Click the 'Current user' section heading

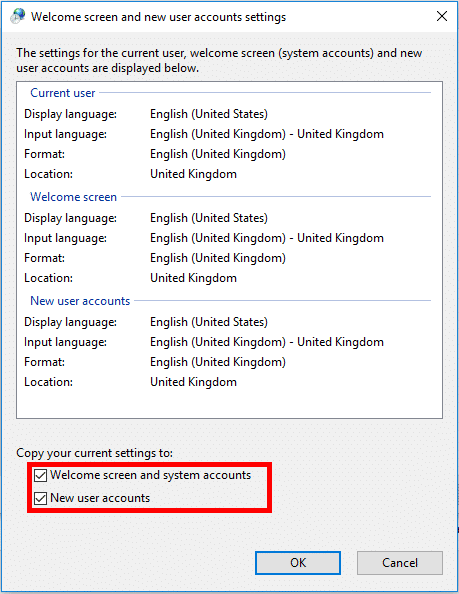[x=62, y=93]
